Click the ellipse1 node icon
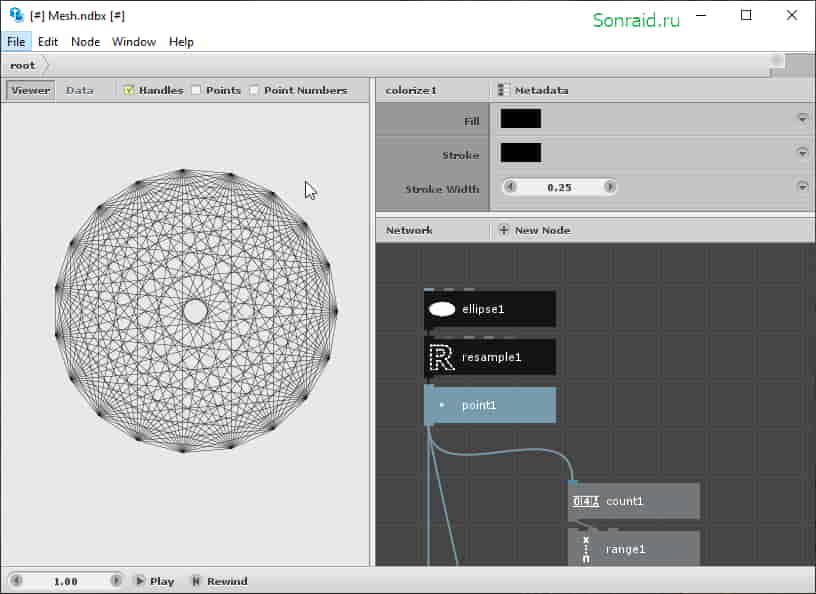The height and width of the screenshot is (594, 816). click(442, 309)
